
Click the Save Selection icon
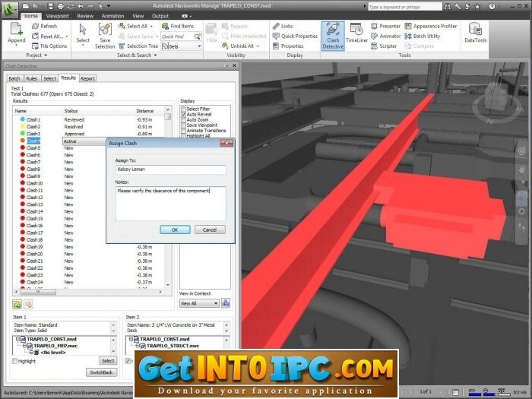[105, 29]
